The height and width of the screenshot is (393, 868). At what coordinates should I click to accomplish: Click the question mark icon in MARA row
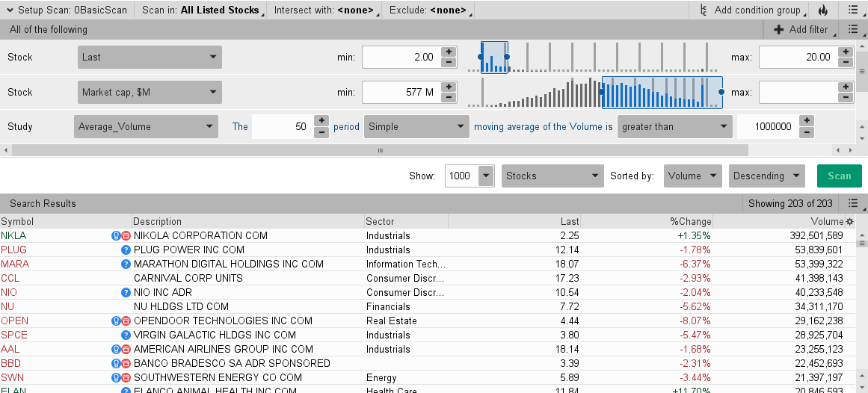pyautogui.click(x=126, y=264)
